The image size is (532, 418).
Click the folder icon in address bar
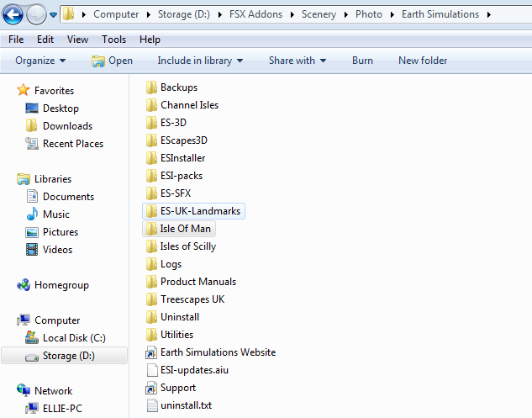(x=69, y=14)
